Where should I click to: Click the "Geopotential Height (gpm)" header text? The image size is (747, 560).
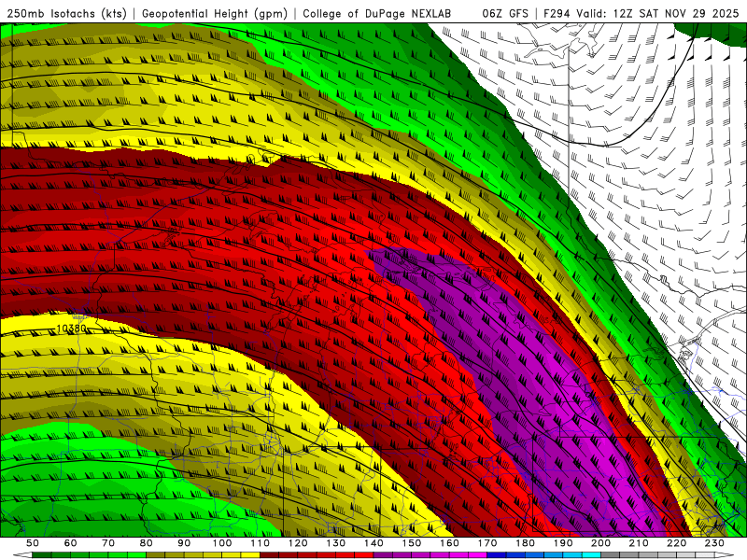tap(215, 14)
